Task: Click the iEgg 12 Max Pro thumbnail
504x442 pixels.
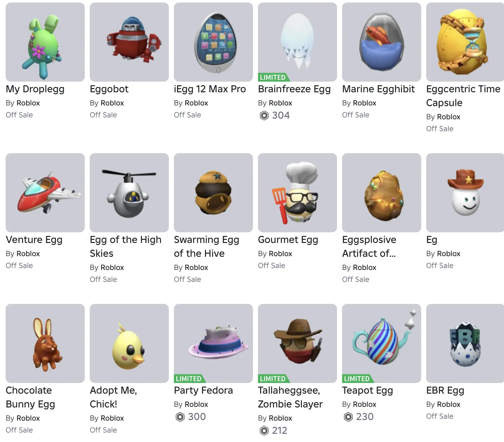Action: [213, 42]
